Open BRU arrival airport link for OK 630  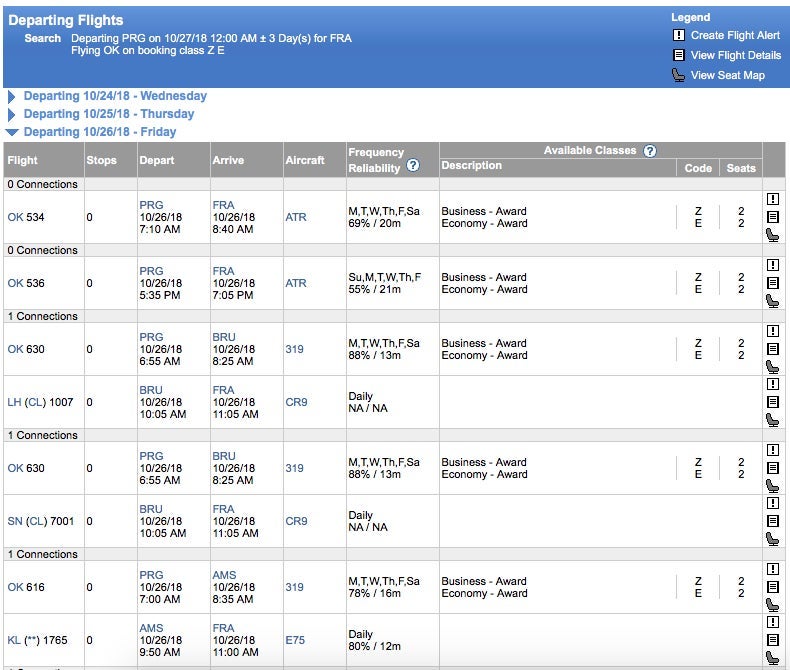pos(223,337)
